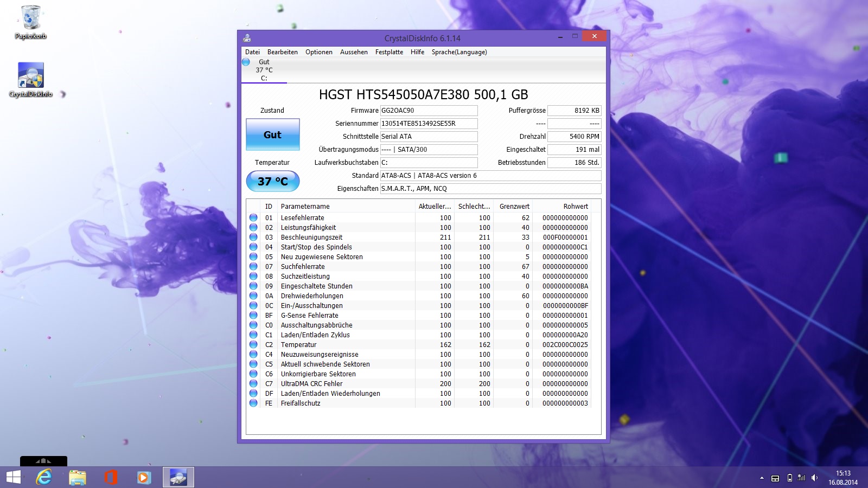
Task: Open the Datei menu
Action: tap(252, 52)
